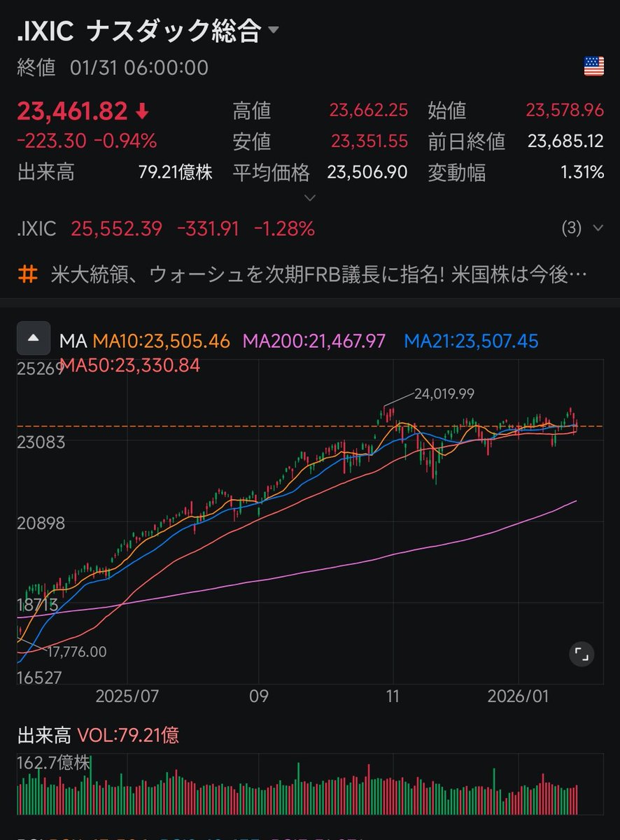
Task: Tap the MA indicator name label
Action: [73, 342]
